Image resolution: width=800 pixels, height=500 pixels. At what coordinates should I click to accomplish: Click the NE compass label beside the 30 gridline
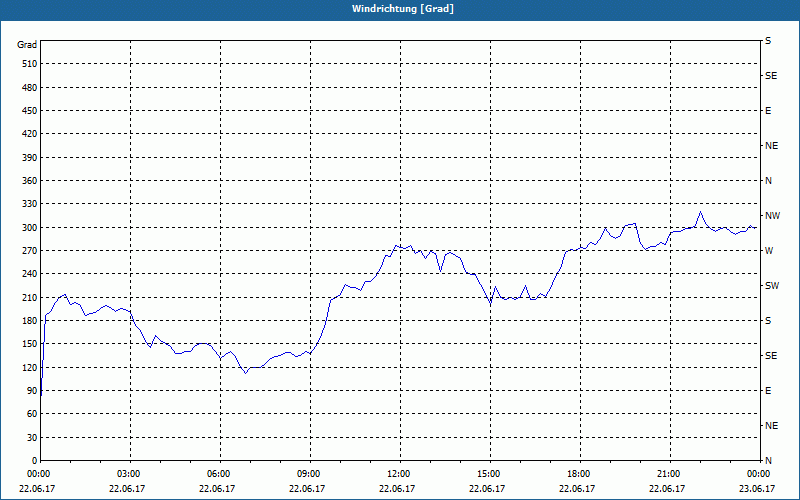coord(771,426)
